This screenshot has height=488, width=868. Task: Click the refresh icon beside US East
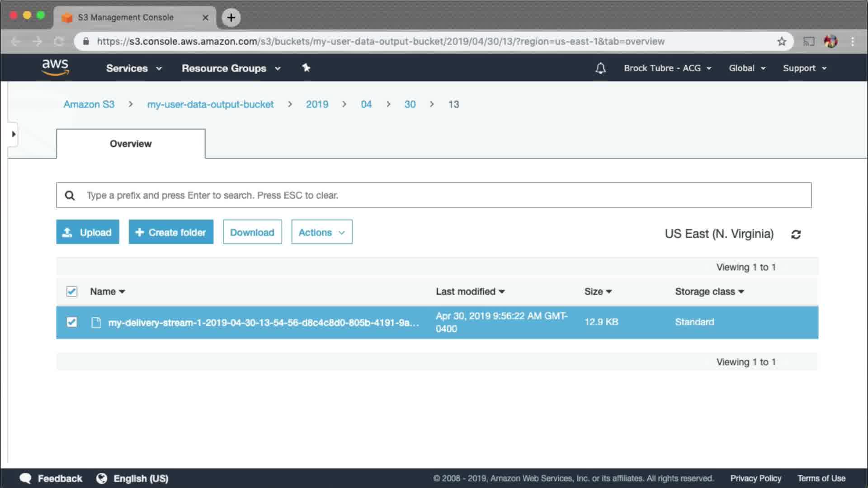click(x=796, y=235)
